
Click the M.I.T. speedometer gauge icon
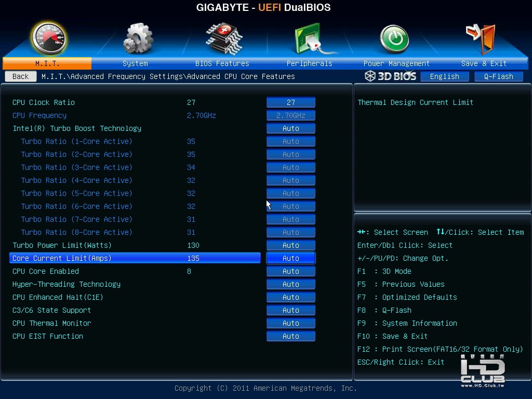[x=48, y=38]
